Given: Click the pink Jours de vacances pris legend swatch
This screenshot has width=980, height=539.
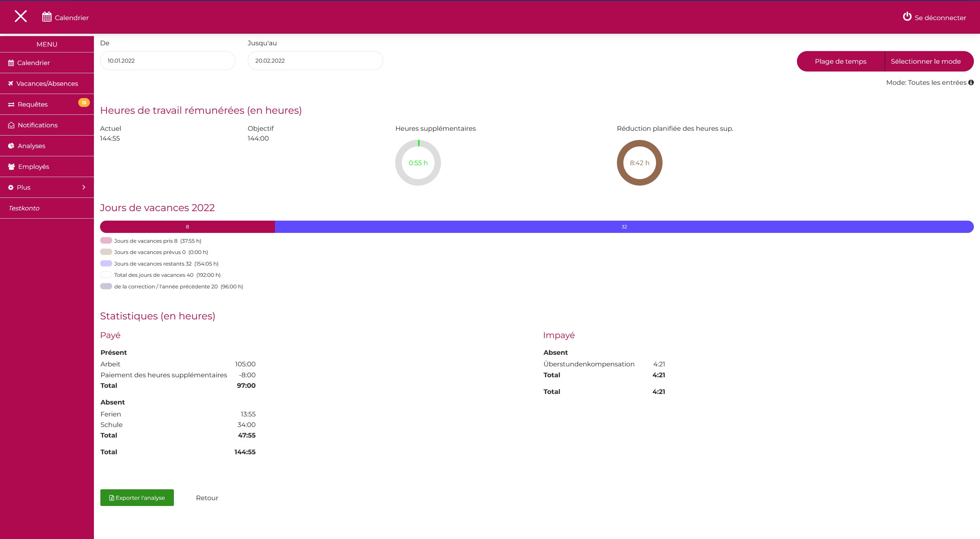Looking at the screenshot, I should pyautogui.click(x=106, y=241).
